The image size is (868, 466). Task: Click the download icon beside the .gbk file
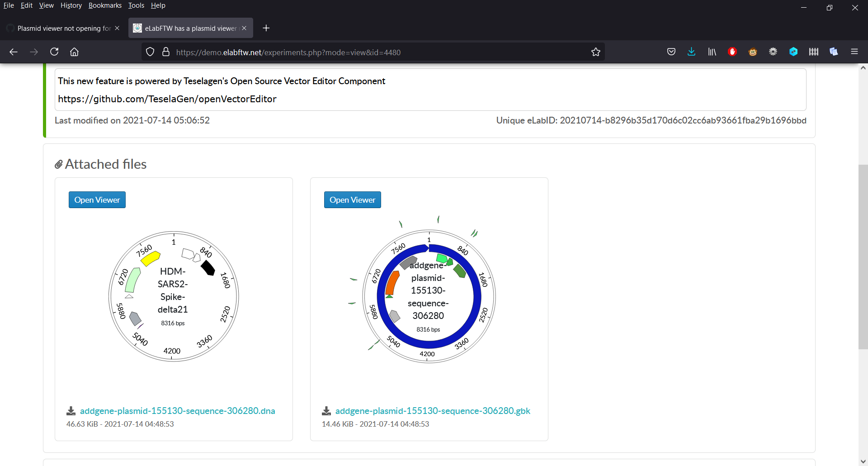tap(326, 410)
